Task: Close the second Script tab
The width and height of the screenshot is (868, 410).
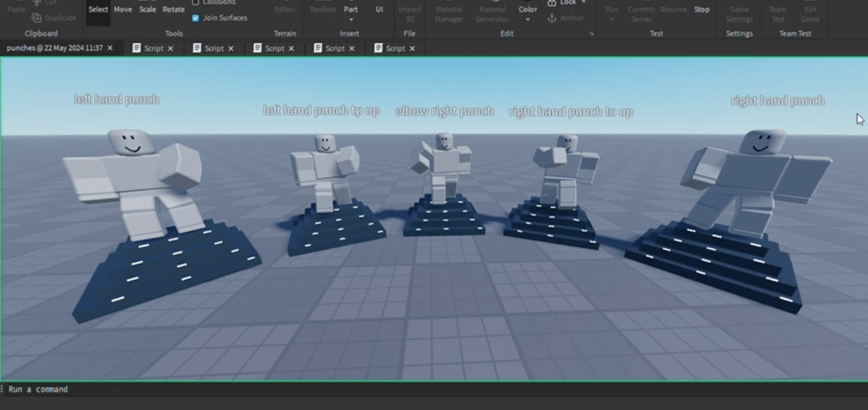Action: click(x=231, y=48)
